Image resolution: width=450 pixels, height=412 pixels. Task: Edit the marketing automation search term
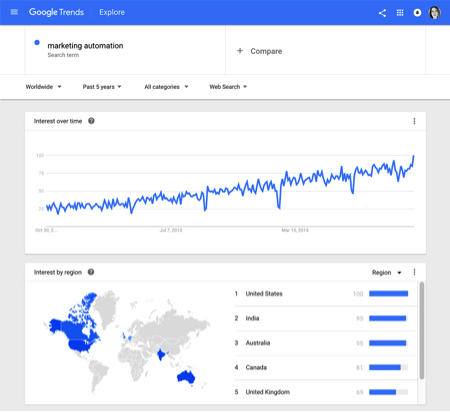click(x=85, y=46)
